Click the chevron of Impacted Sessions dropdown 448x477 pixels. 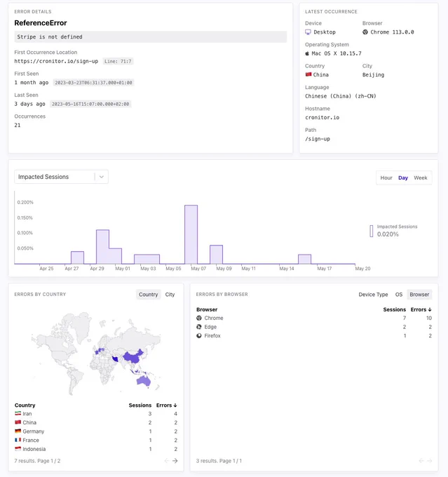pyautogui.click(x=102, y=177)
